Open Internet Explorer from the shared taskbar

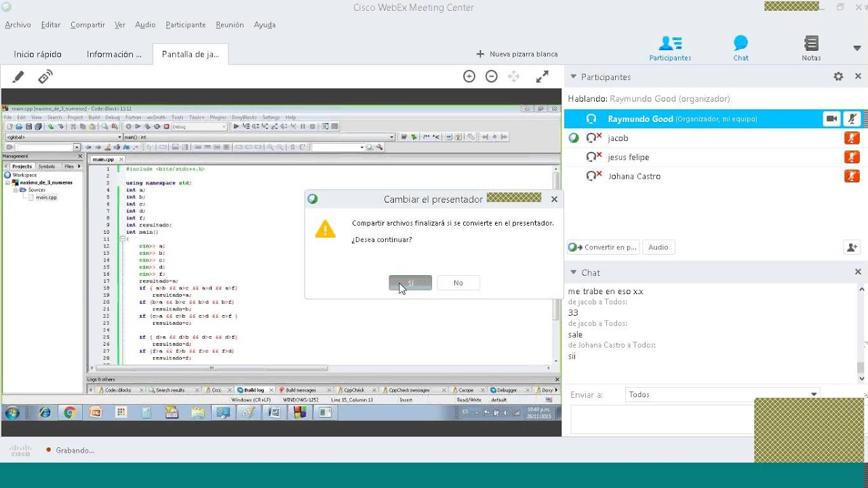coord(45,412)
